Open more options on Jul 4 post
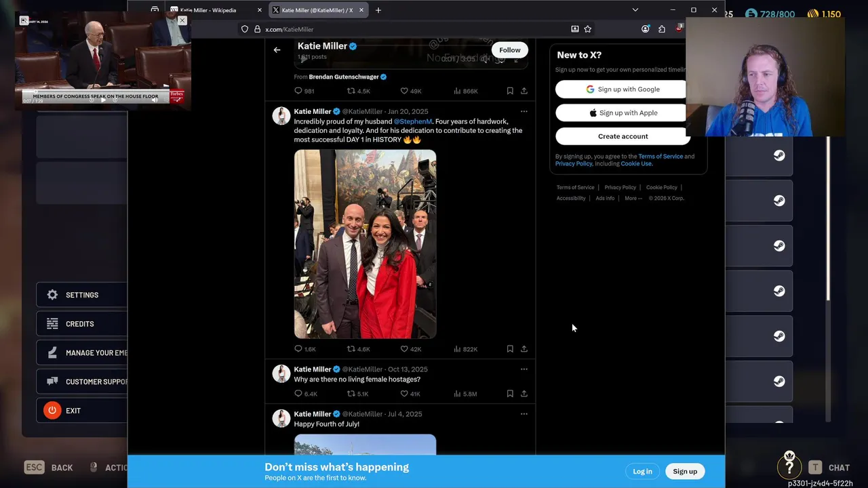This screenshot has height=488, width=868. [524, 414]
